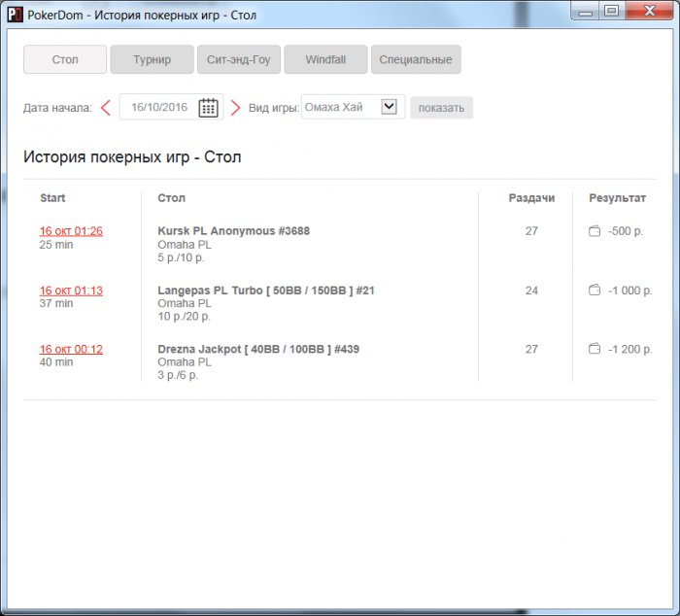
Task: Click the Раздачи column header
Action: [x=531, y=198]
